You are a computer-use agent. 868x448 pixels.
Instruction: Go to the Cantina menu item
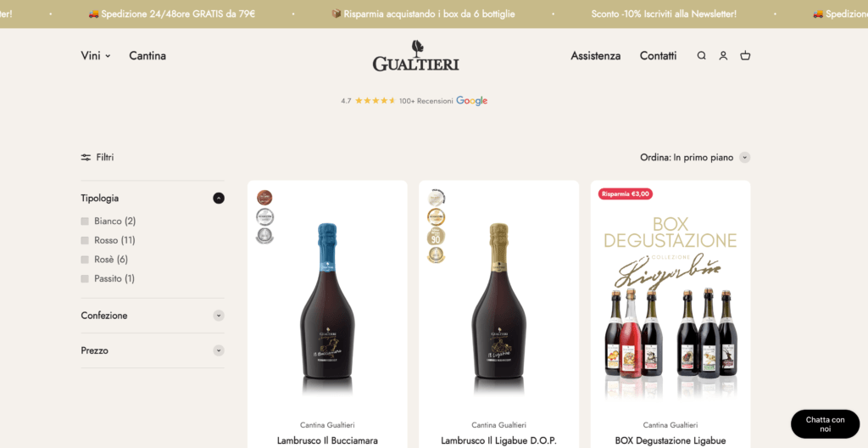147,55
